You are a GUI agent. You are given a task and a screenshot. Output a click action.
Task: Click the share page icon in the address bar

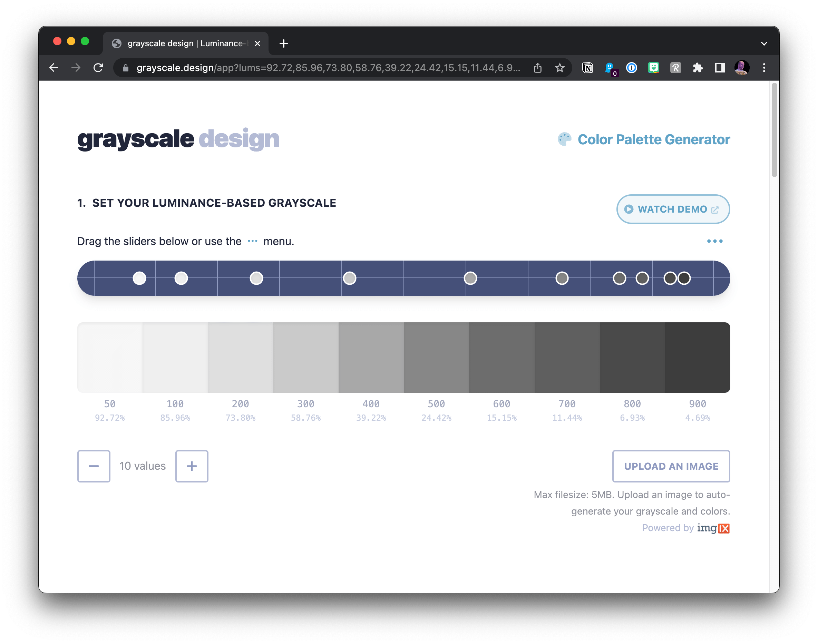tap(538, 68)
